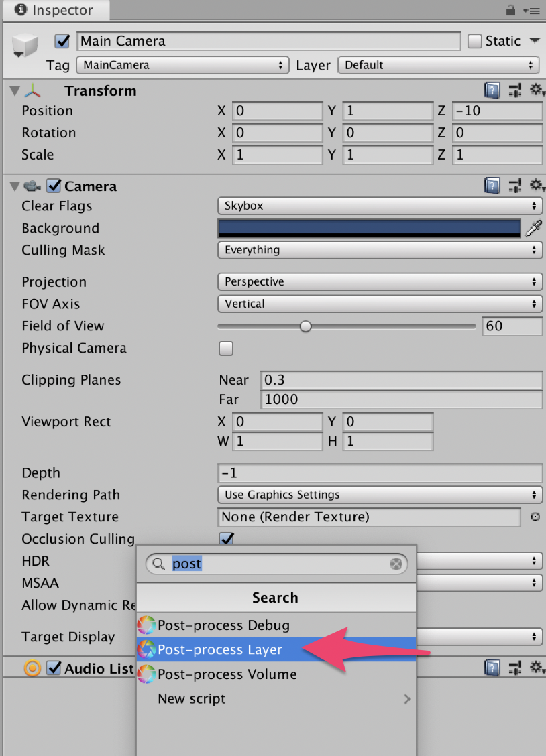Click the Audio Listener component icon

tap(32, 668)
